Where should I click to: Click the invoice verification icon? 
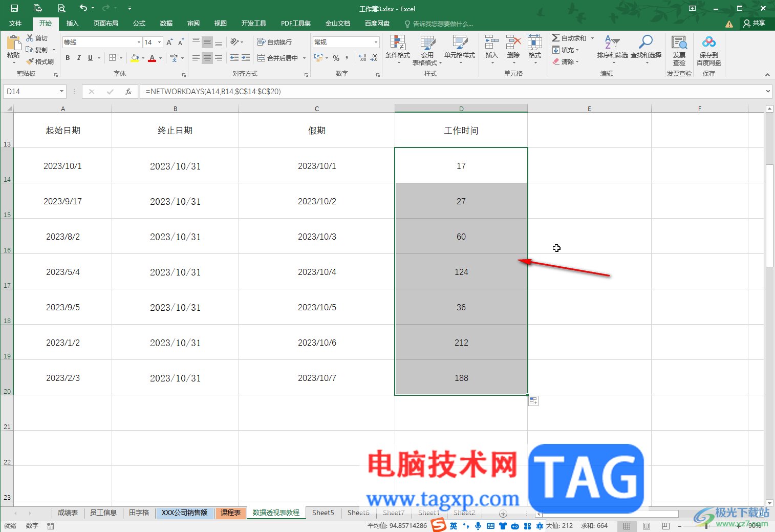pyautogui.click(x=679, y=42)
